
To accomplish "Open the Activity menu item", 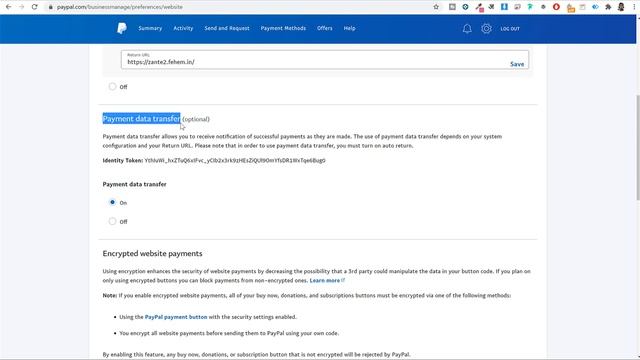I will (x=183, y=28).
